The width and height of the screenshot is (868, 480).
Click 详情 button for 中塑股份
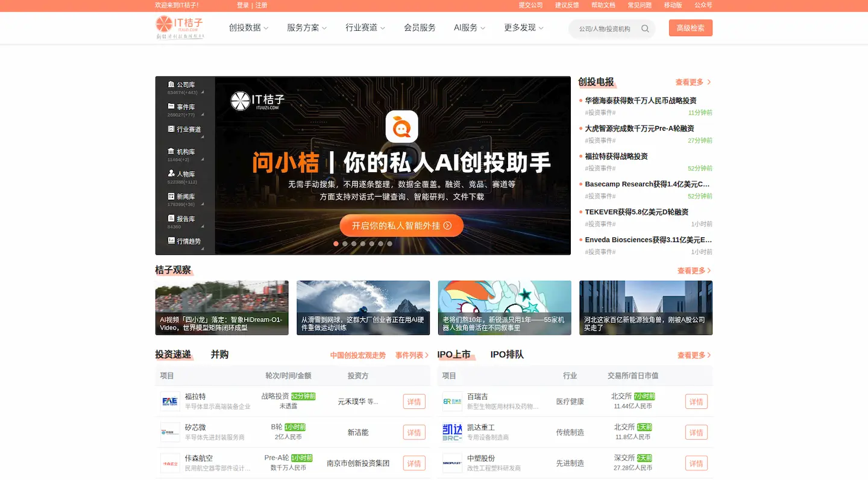click(x=696, y=463)
